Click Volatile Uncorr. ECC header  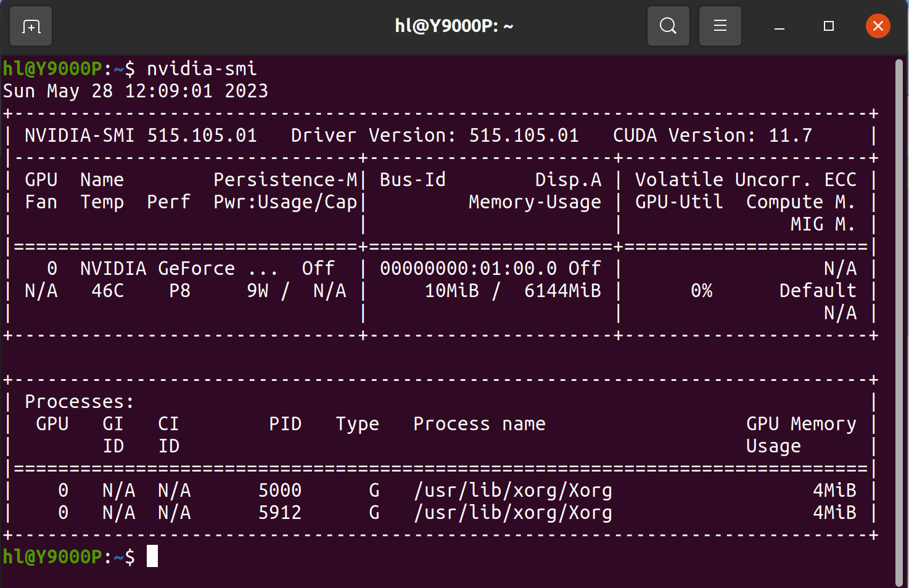pyautogui.click(x=746, y=179)
